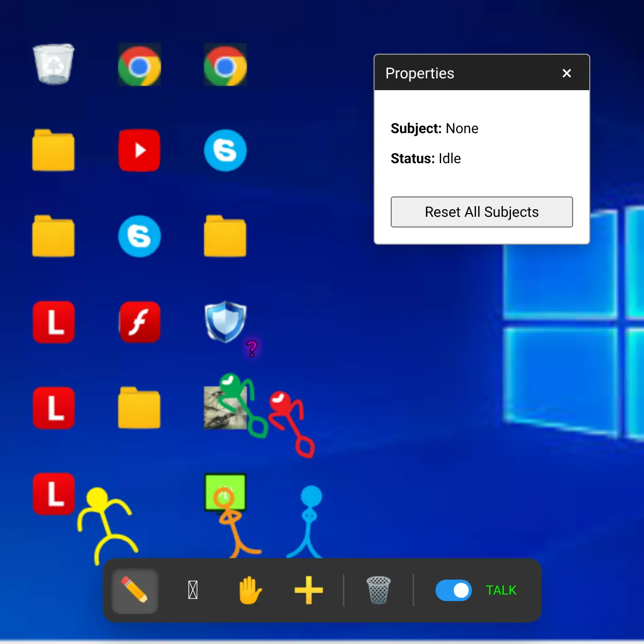Open the Recycle Bin desktop icon

tap(54, 64)
